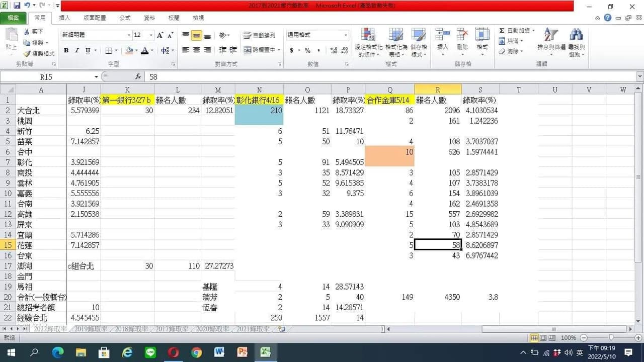Viewport: 644px width, 362px height.
Task: Switch to the Formulas (公式) tab
Action: 125,18
